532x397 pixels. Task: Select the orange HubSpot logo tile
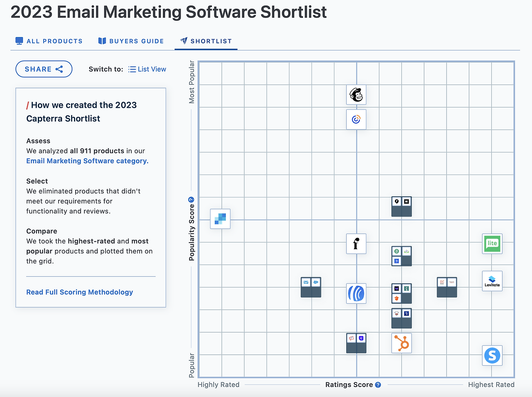coord(401,343)
